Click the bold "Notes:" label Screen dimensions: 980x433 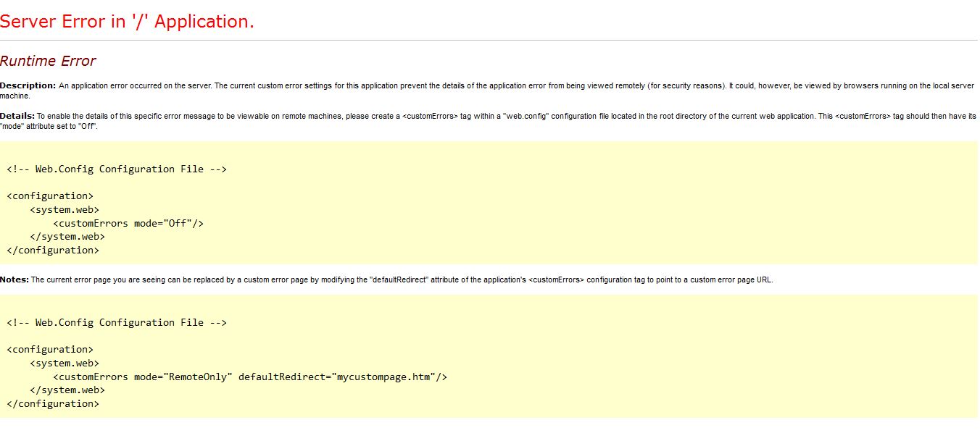pyautogui.click(x=14, y=279)
